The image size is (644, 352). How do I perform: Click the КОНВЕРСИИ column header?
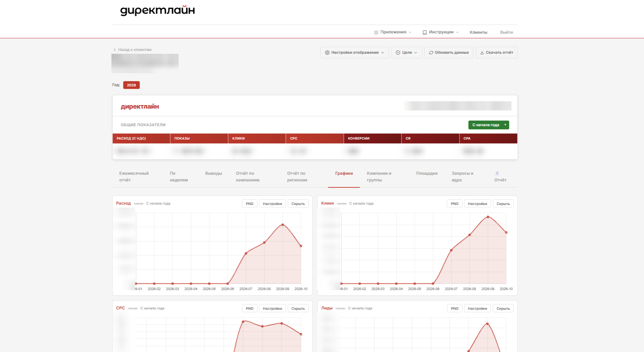[x=373, y=139]
